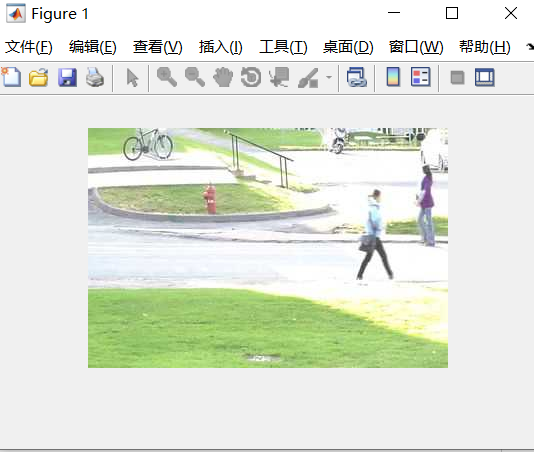Print the figure using printer icon

pos(95,77)
